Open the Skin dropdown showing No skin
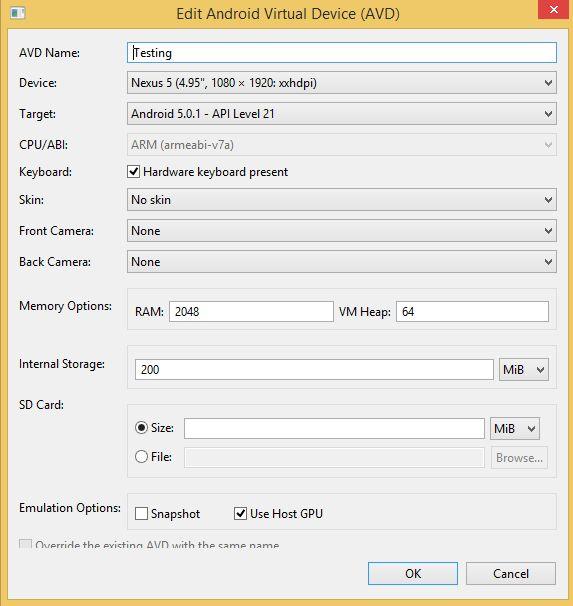573x606 pixels. (342, 200)
